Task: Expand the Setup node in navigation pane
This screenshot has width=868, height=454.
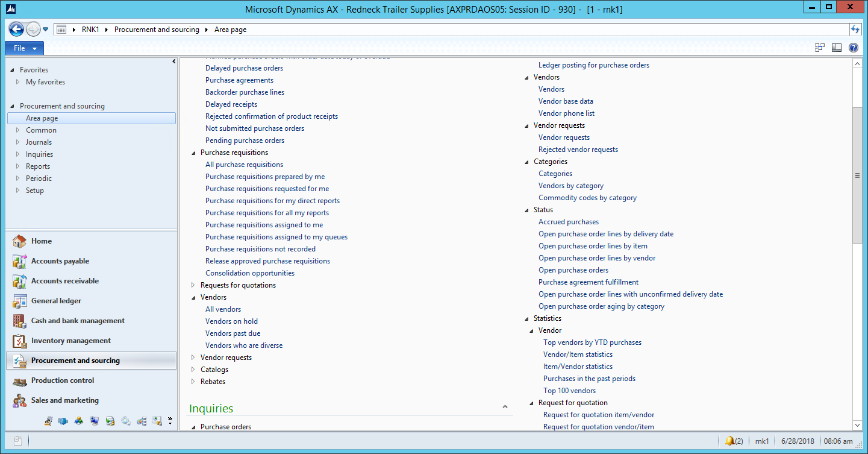Action: tap(19, 191)
